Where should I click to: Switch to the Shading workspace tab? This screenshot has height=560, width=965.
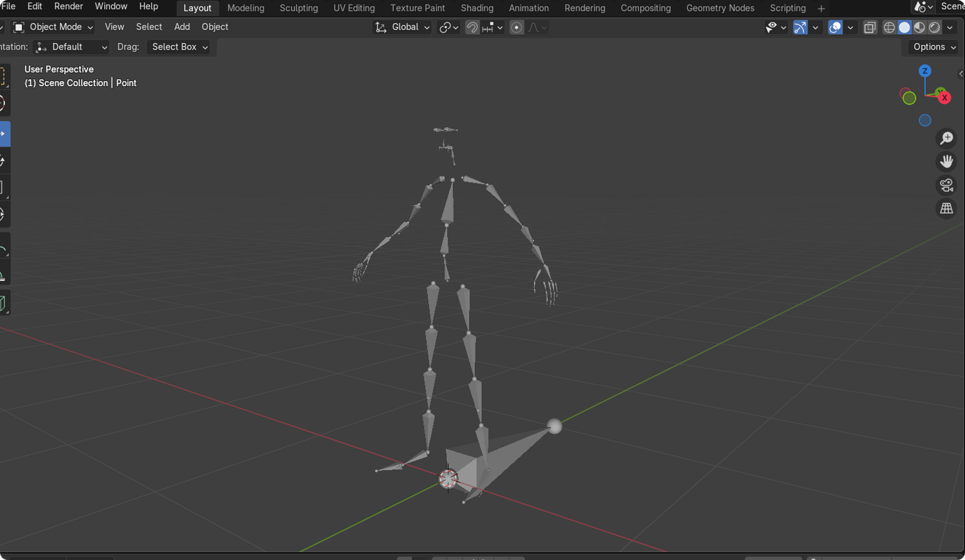[x=477, y=8]
